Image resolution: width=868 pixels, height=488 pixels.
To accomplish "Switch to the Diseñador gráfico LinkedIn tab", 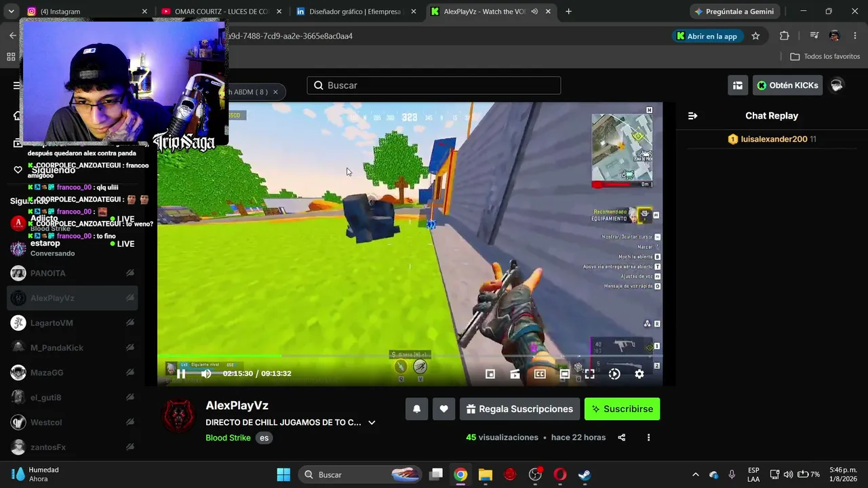I will coord(356,12).
